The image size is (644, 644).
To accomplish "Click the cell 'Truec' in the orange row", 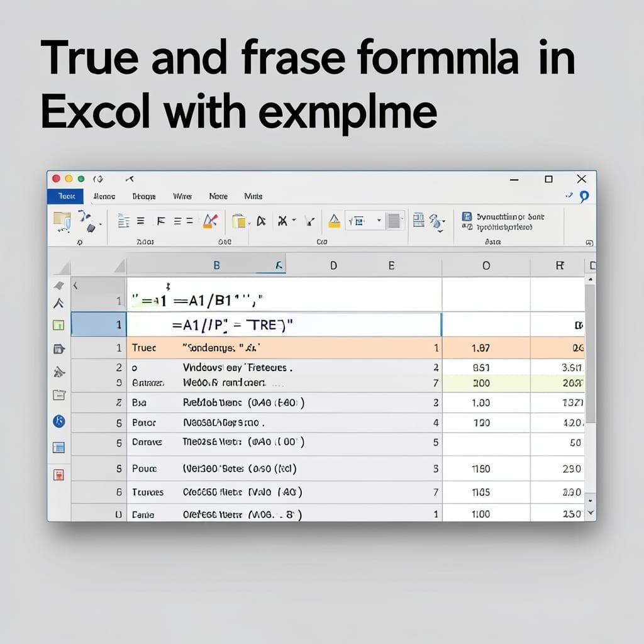I will pos(144,348).
